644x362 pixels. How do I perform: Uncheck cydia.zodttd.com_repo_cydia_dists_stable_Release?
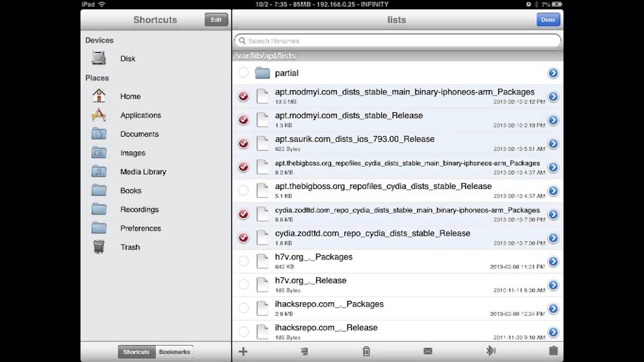coord(244,237)
